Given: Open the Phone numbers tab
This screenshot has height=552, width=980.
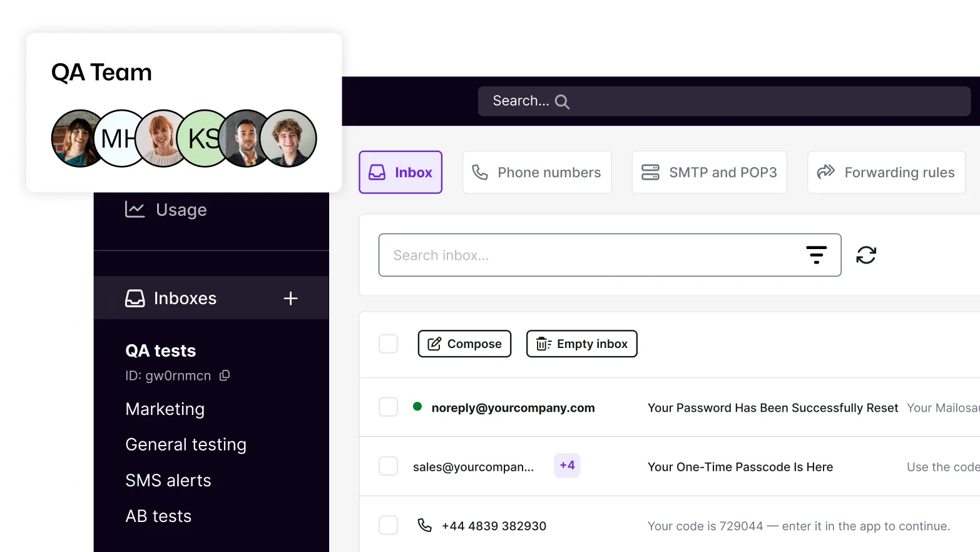Looking at the screenshot, I should click(537, 172).
